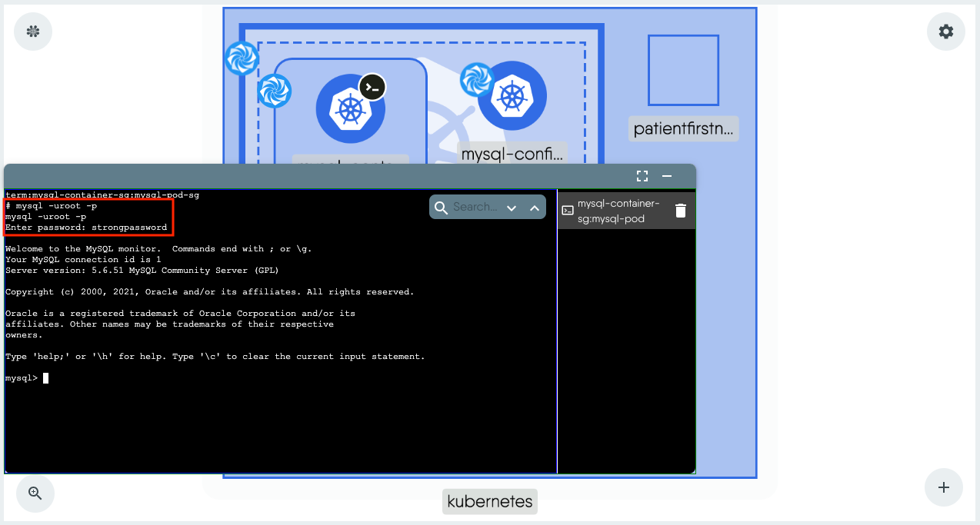Click the trash icon to delete the terminal session
Image resolution: width=980 pixels, height=525 pixels.
(680, 210)
